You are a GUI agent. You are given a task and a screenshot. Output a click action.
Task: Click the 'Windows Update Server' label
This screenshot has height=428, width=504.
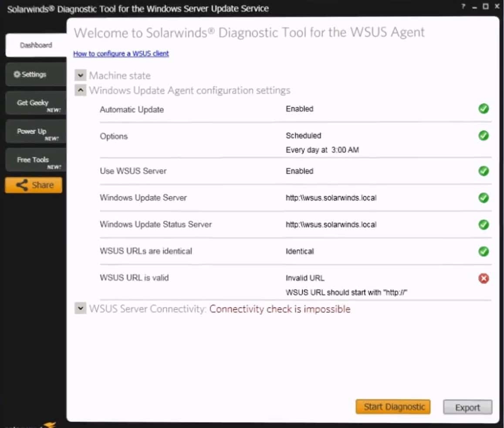(x=143, y=197)
